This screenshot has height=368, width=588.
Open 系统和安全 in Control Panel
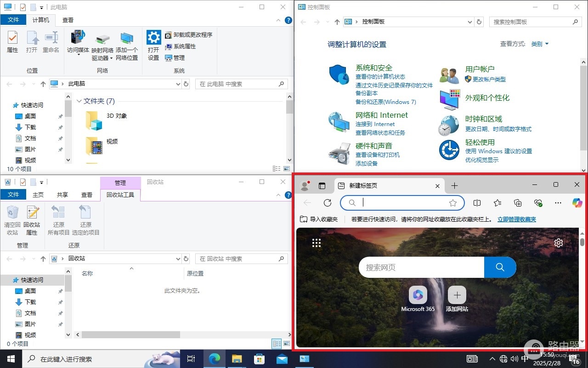(374, 68)
